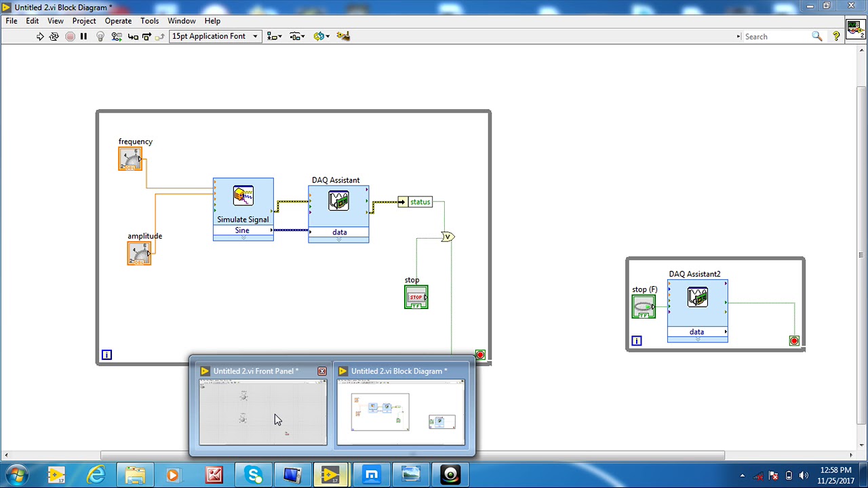This screenshot has width=868, height=488.
Task: Select the Or logic gate node
Action: point(448,237)
